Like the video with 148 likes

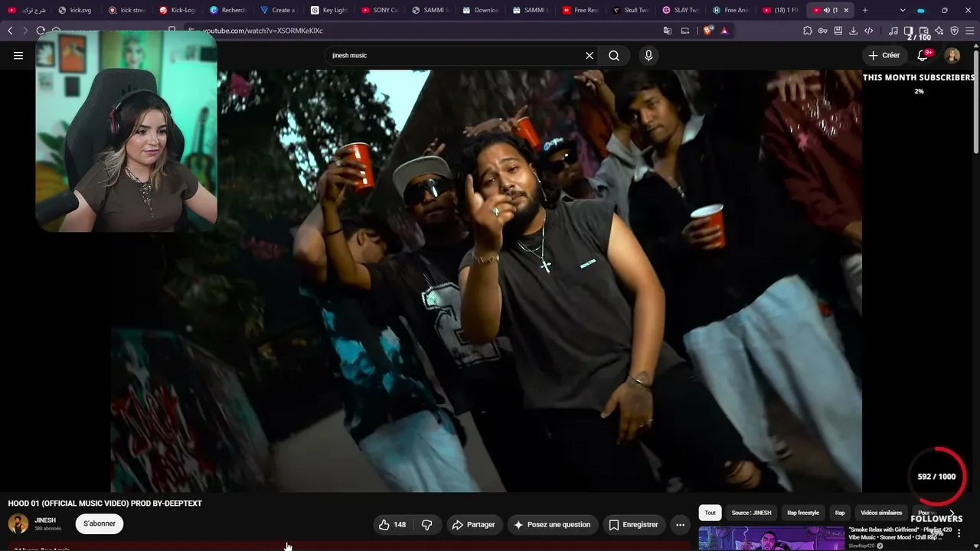[392, 524]
